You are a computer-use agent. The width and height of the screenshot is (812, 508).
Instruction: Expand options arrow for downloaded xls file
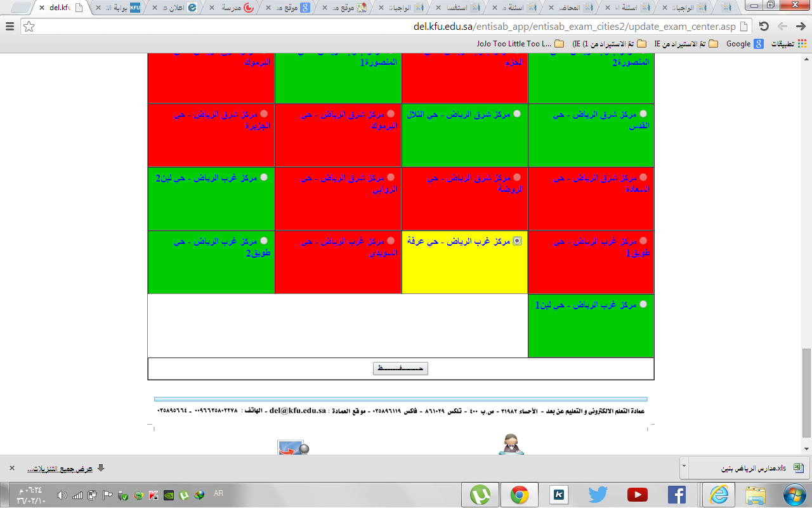(684, 468)
